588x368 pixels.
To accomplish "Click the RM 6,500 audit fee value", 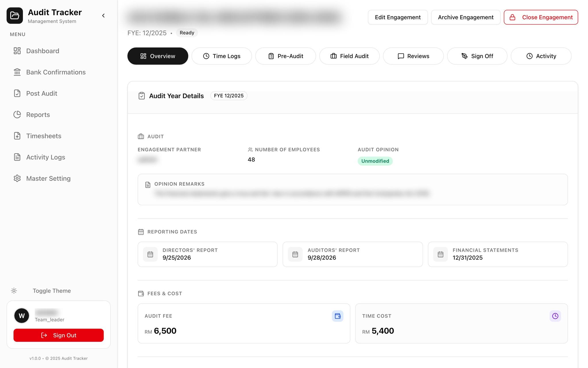I will tap(160, 331).
